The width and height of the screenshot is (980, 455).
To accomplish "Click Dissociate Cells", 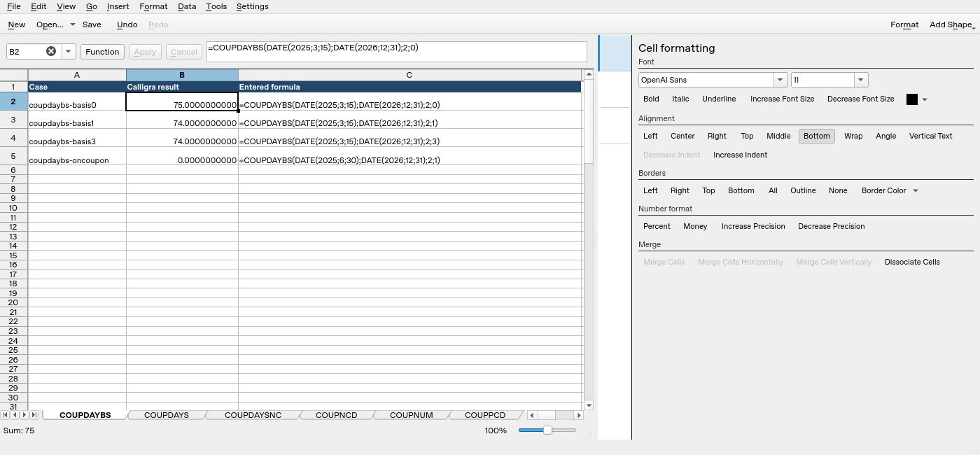I will coord(912,262).
